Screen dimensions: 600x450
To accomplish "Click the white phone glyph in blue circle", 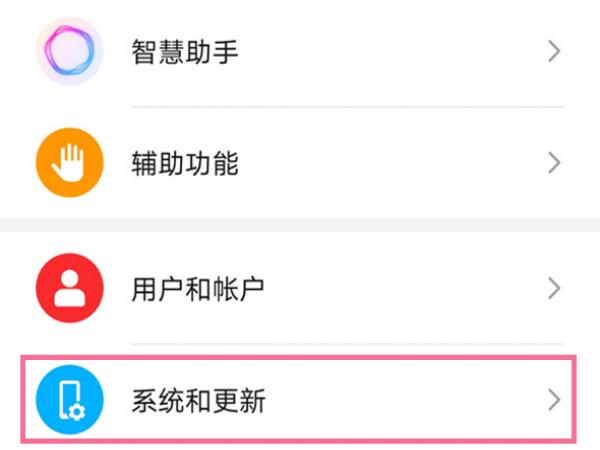I will (x=67, y=400).
